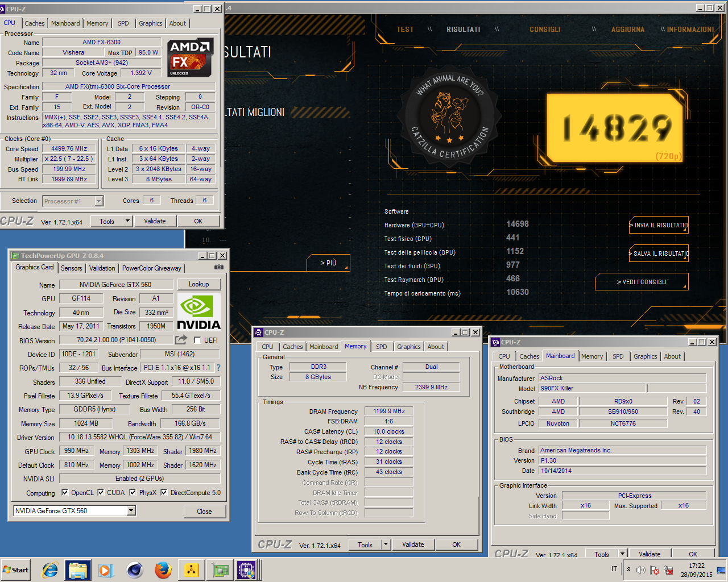Screen dimensions: 728x582
Task: Open the network tray icon
Action: point(668,569)
